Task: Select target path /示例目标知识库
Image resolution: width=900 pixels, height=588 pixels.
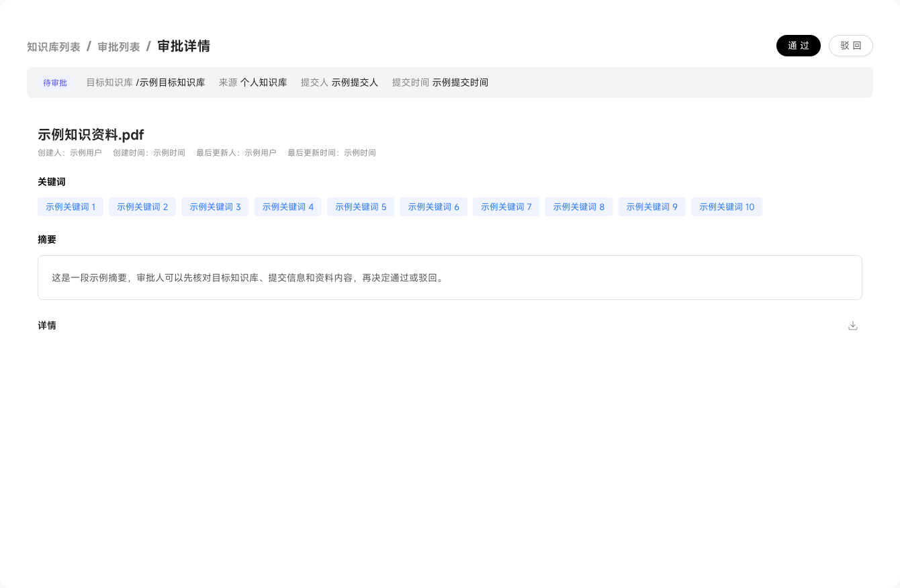Action: pos(171,83)
